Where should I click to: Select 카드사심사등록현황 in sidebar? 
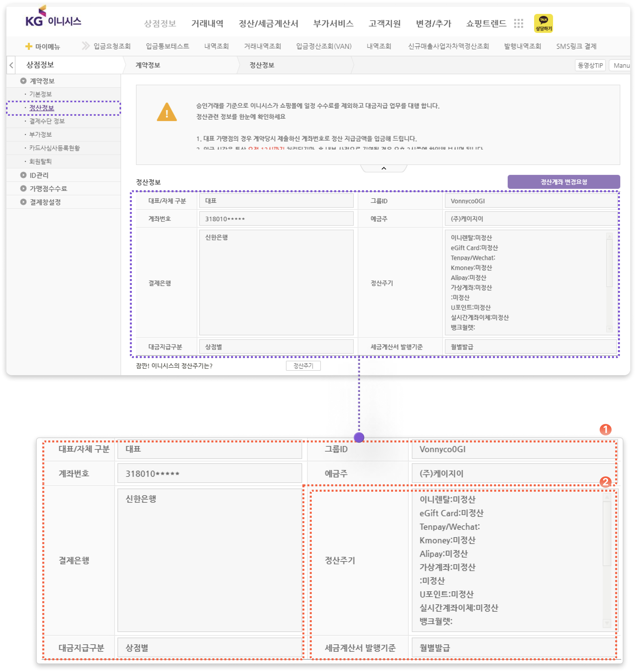coord(54,148)
